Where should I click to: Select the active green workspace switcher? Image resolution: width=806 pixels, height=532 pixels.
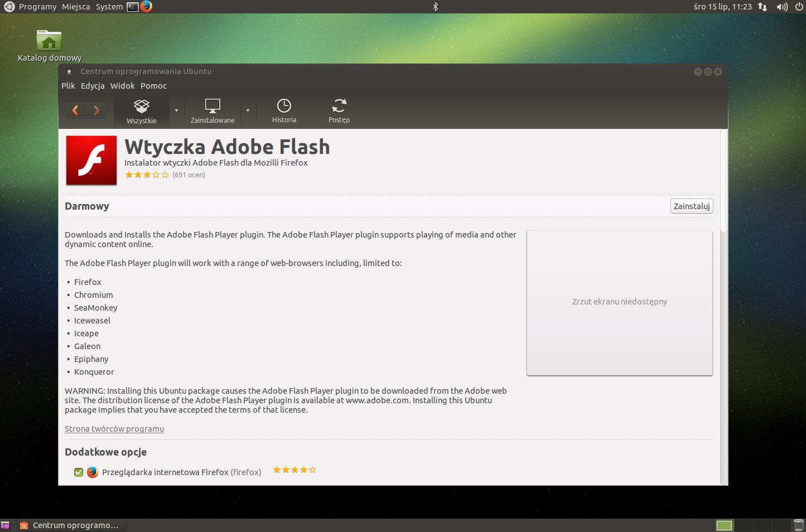click(x=724, y=525)
